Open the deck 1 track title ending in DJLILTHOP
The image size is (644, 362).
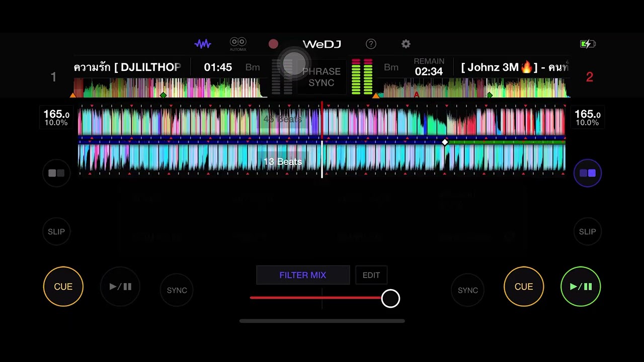pos(127,67)
